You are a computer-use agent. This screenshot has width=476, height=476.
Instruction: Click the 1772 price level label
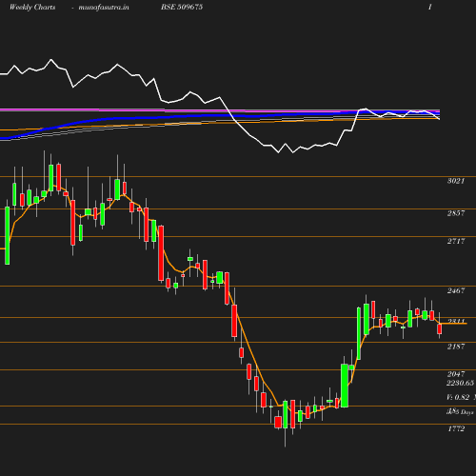456,429
